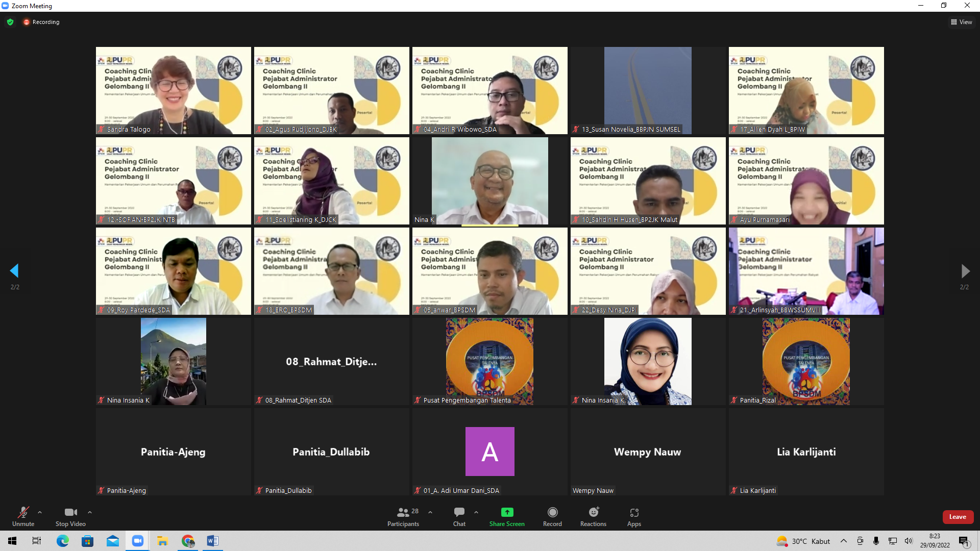Expand the Participants options arrow
Image resolution: width=980 pixels, height=551 pixels.
point(430,512)
